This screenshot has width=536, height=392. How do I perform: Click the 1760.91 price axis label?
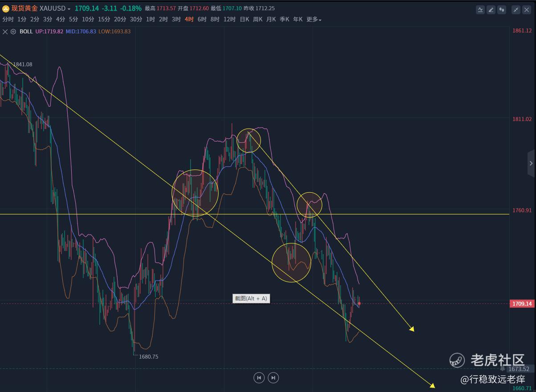click(x=522, y=210)
